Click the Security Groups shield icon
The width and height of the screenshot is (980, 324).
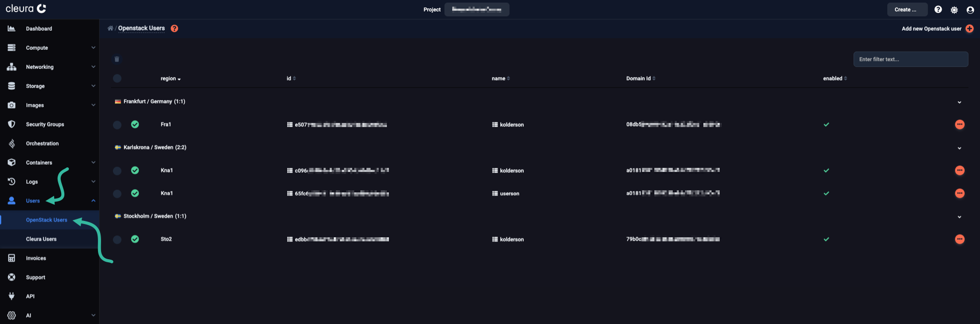[x=11, y=124]
